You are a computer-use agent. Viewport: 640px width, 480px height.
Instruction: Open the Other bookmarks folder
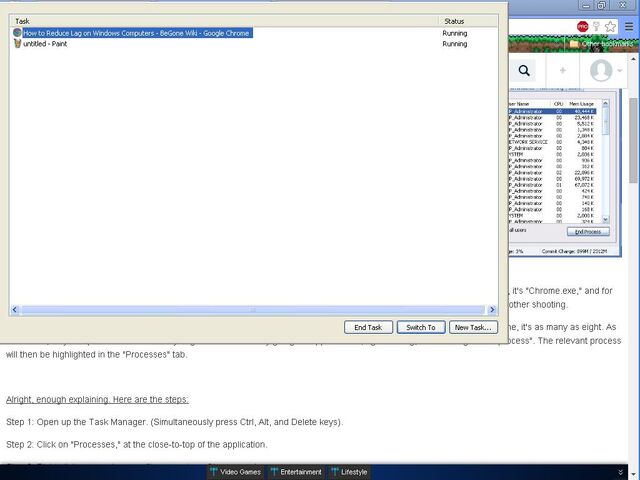coord(602,44)
